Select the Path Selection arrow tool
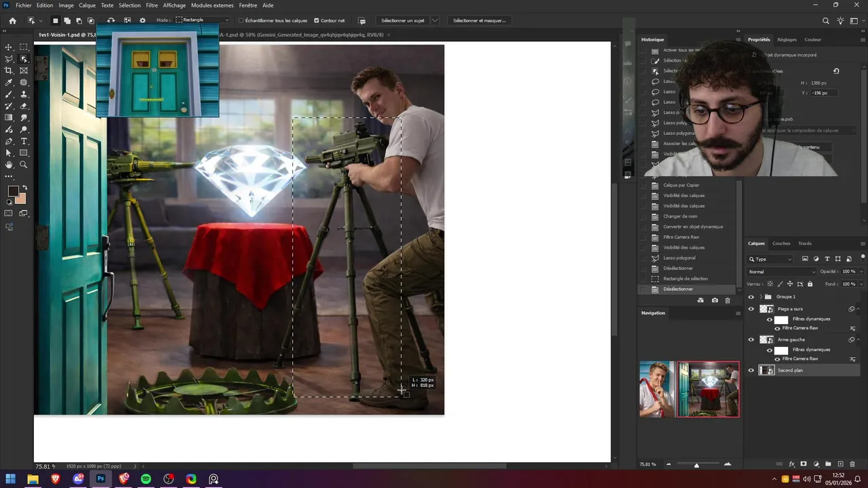The width and height of the screenshot is (868, 488). click(x=9, y=153)
